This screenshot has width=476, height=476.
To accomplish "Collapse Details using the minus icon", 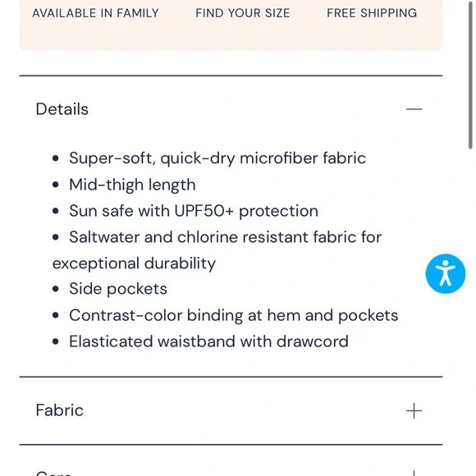I will [414, 109].
